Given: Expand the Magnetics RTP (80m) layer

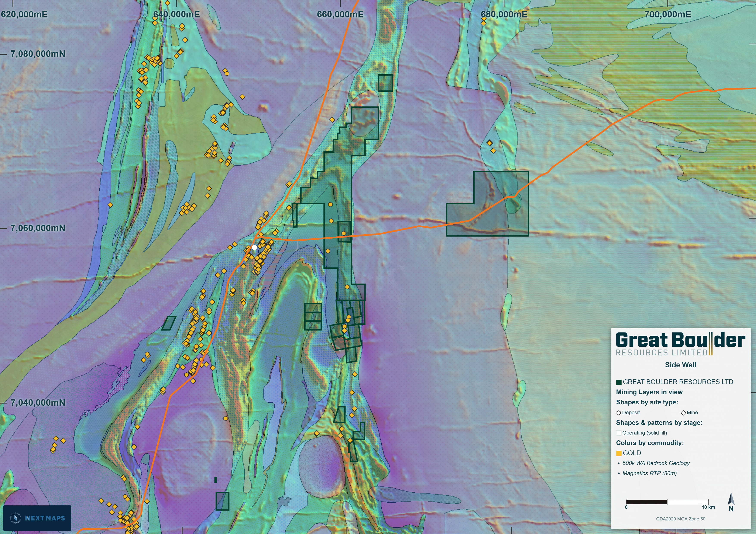Looking at the screenshot, I should click(619, 473).
